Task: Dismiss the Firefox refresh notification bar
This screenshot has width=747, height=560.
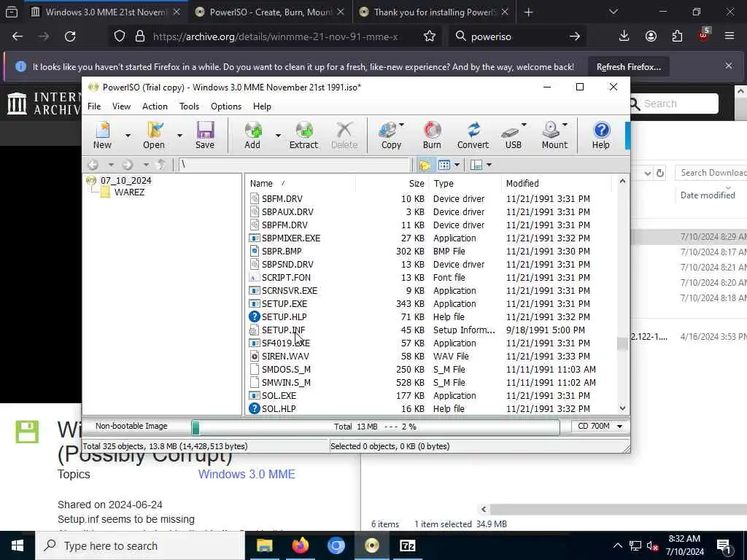Action: 729,66
